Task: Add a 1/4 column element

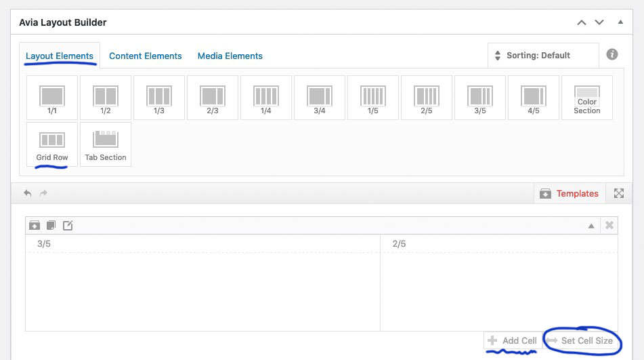Action: [x=265, y=98]
